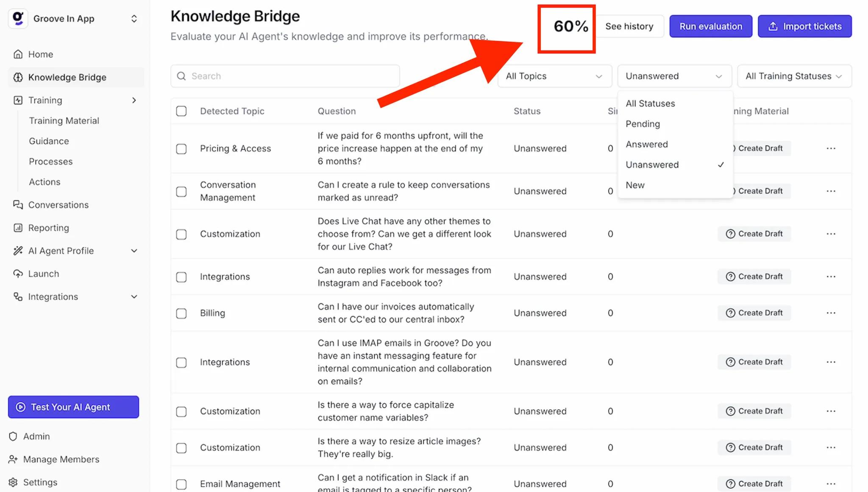868x492 pixels.
Task: Click the Home icon in sidebar
Action: click(18, 54)
